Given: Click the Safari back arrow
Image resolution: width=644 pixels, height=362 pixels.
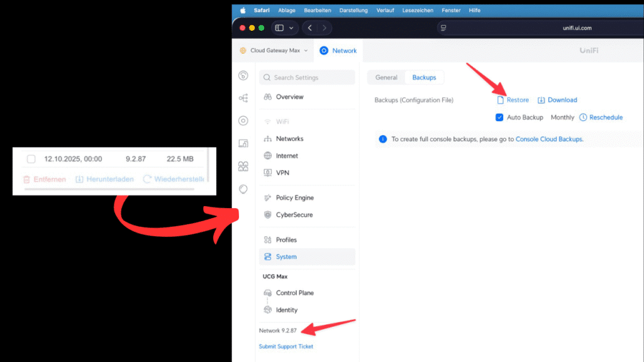Looking at the screenshot, I should [310, 28].
